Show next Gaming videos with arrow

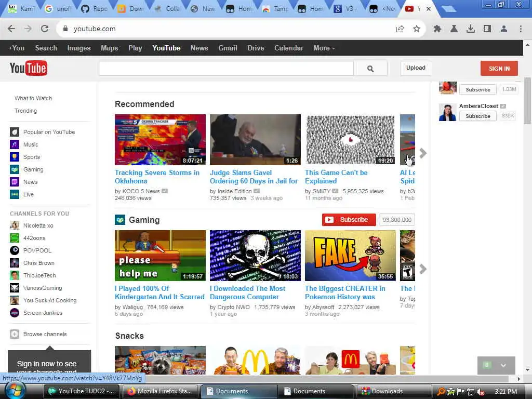tap(423, 269)
